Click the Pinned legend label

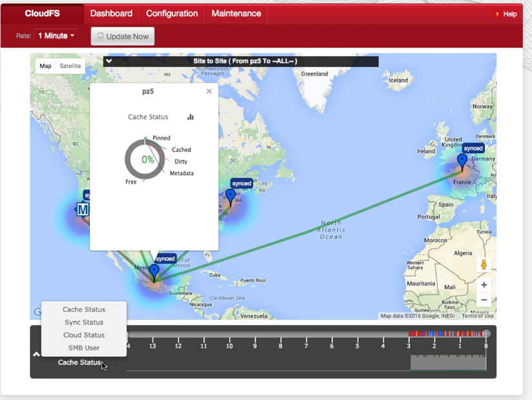tap(161, 138)
